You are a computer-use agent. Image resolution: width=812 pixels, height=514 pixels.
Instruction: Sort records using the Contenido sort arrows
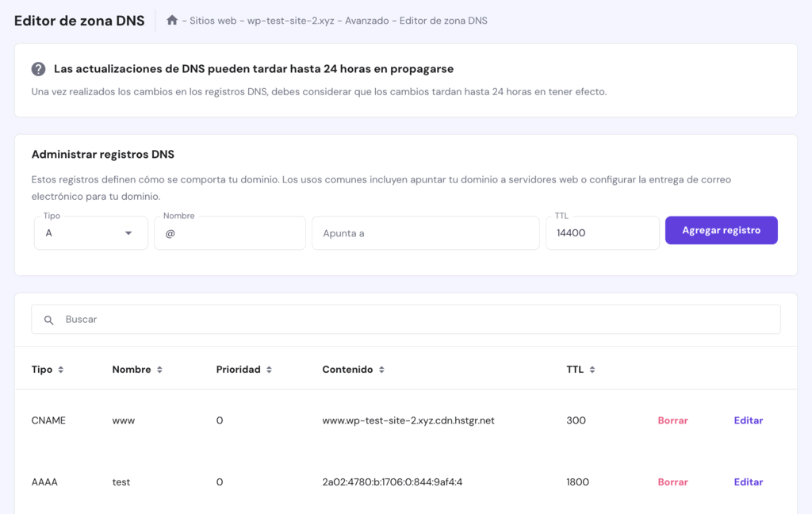point(381,369)
